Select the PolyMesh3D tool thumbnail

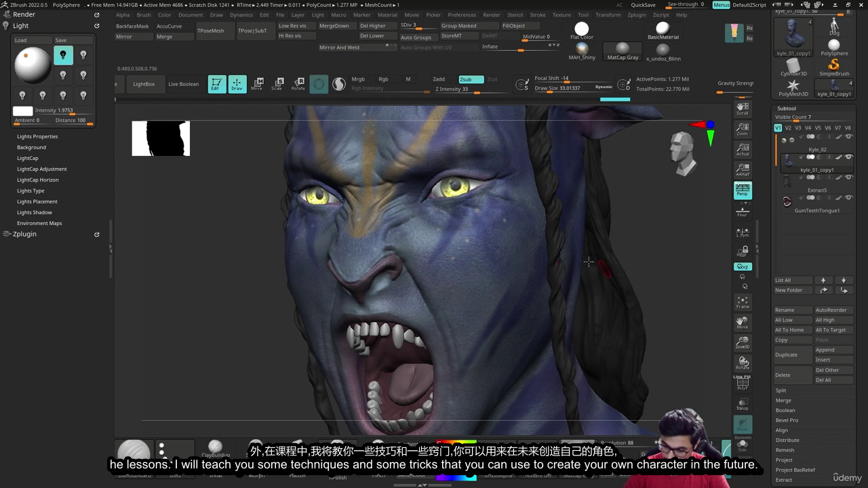click(x=793, y=87)
